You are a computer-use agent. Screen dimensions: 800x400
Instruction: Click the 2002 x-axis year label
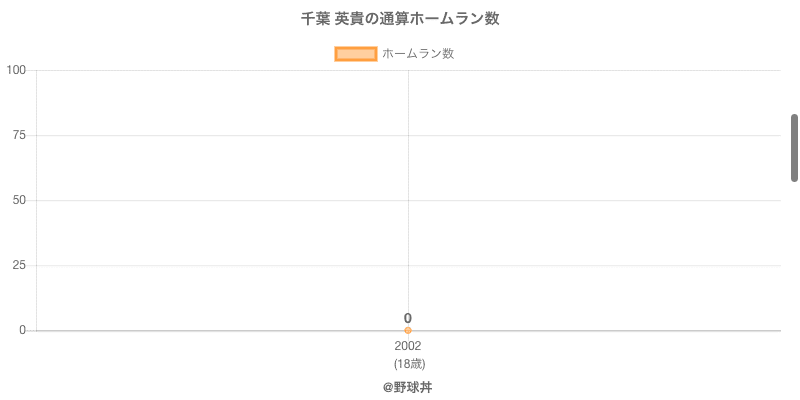[408, 346]
